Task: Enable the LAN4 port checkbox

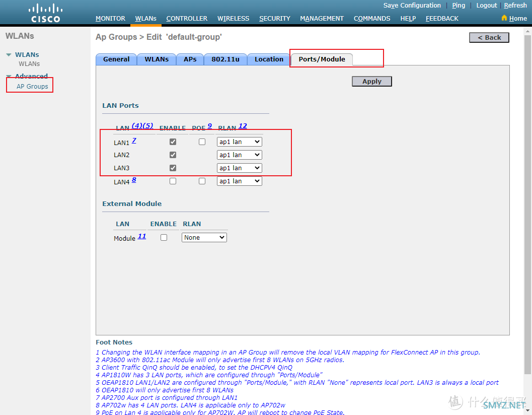Action: point(173,181)
